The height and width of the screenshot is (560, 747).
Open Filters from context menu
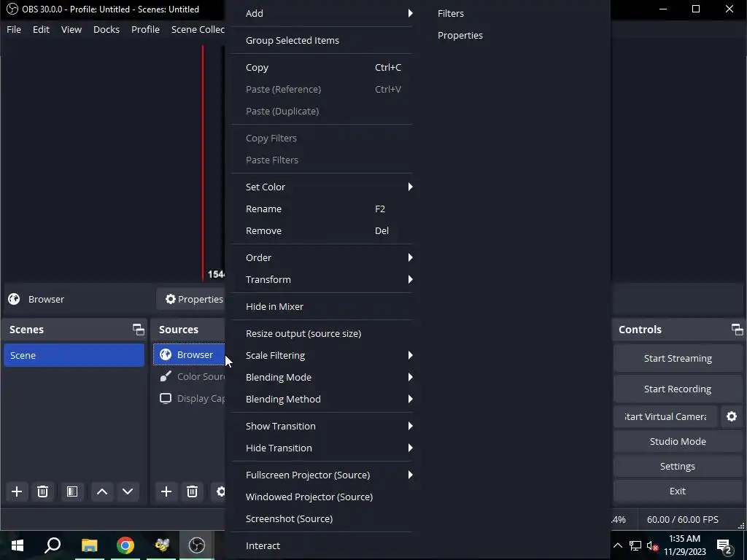(x=451, y=13)
